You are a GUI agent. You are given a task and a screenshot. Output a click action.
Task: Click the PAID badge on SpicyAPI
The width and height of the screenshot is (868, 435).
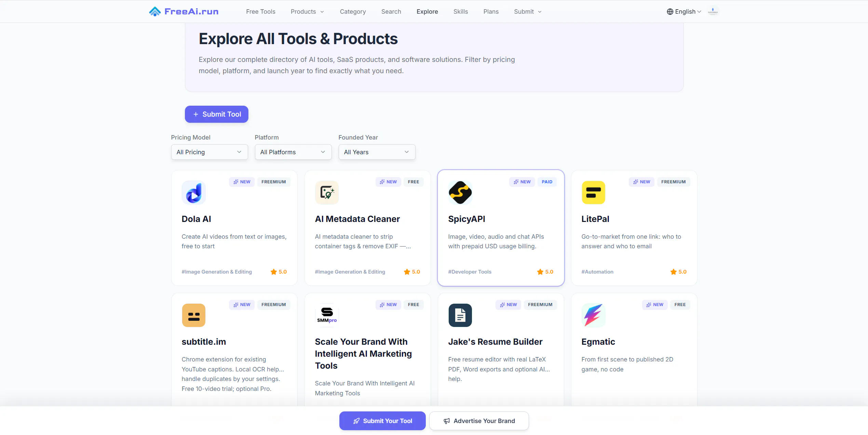point(547,182)
